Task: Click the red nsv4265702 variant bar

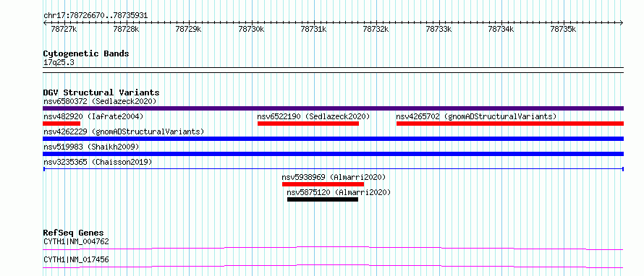Action: point(510,124)
